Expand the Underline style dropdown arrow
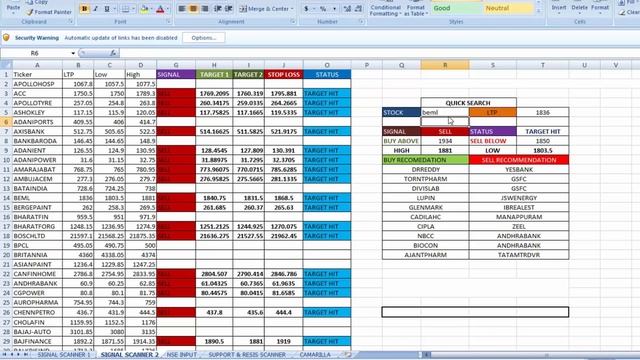This screenshot has width=640, height=360. (114, 9)
